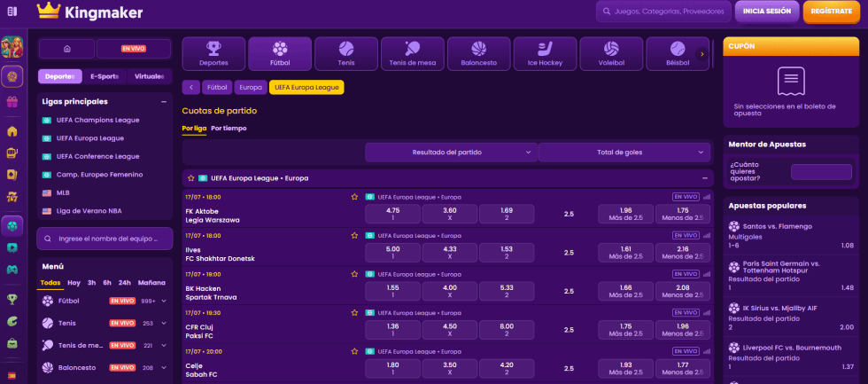Favorite the FK Aktobe vs Legia Warszawa match
868x384 pixels.
(x=354, y=197)
